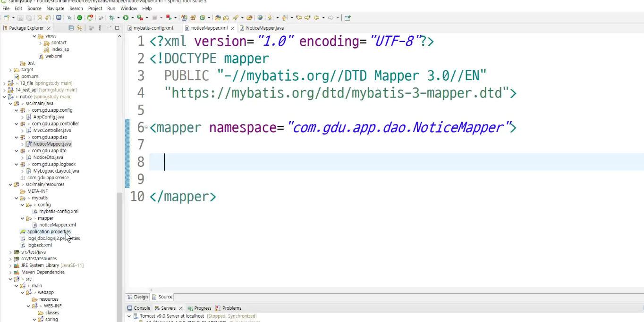Click the green Run button in toolbar
Viewport: 644px width, 322px height.
tap(126, 17)
